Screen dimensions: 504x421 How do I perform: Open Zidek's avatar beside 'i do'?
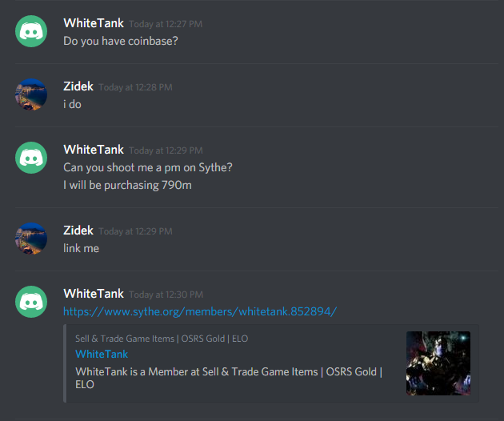tap(31, 94)
